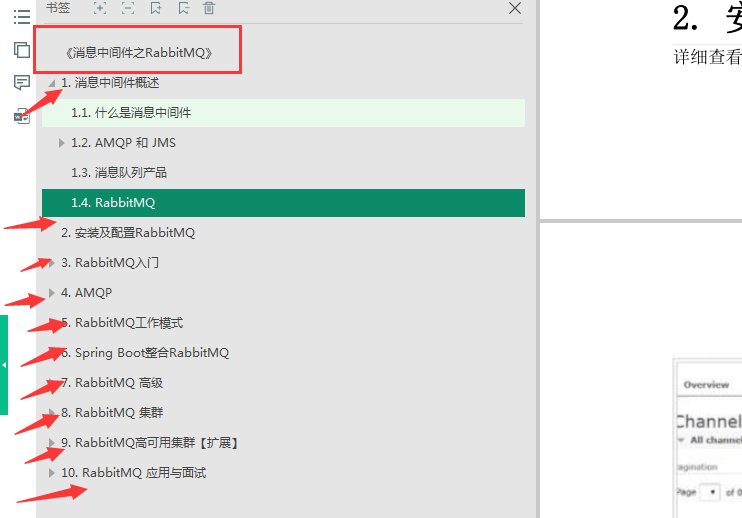The width and height of the screenshot is (742, 518).
Task: Click the add sub-bookmark icon
Action: [x=184, y=8]
